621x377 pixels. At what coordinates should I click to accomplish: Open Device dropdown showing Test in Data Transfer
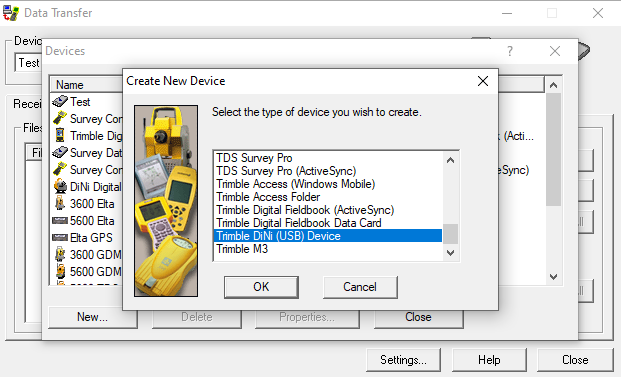pos(29,63)
